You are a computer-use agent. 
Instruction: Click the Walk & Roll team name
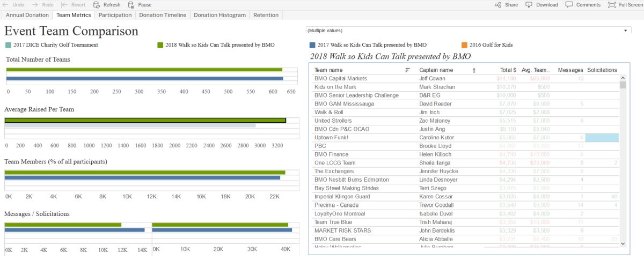(328, 113)
